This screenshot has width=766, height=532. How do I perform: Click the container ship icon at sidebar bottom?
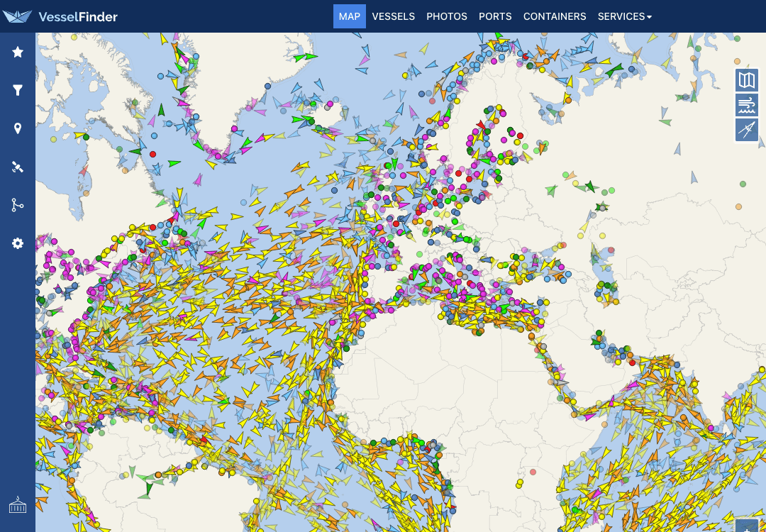18,504
